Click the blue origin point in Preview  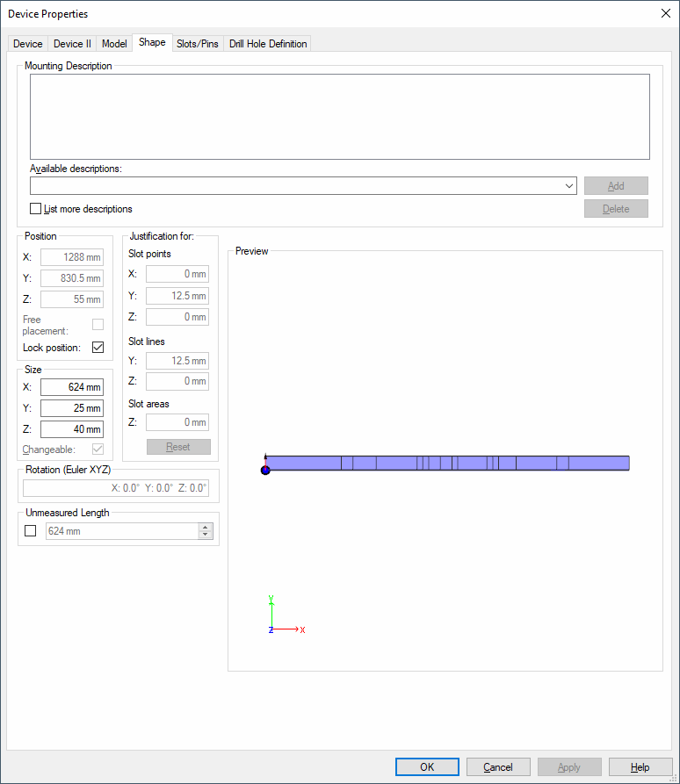pyautogui.click(x=265, y=470)
